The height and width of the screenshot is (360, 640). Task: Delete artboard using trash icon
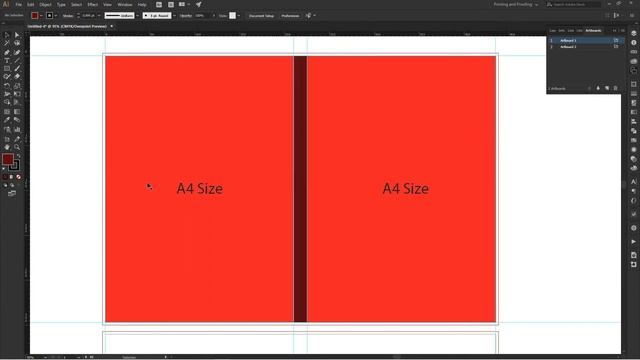pyautogui.click(x=616, y=88)
